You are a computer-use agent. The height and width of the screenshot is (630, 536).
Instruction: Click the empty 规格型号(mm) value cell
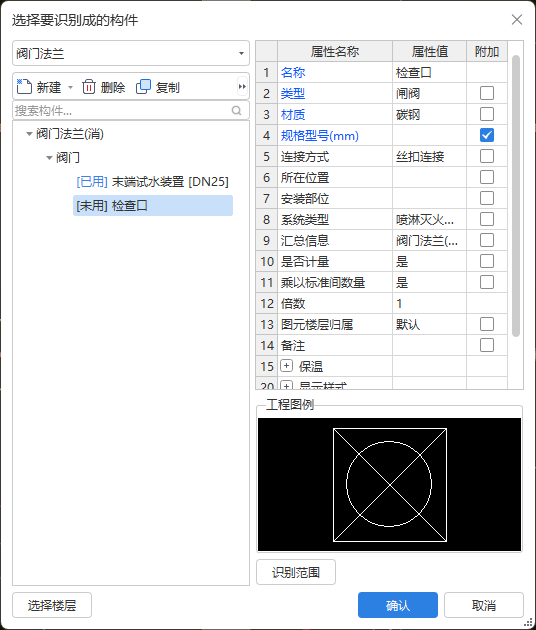tap(429, 135)
